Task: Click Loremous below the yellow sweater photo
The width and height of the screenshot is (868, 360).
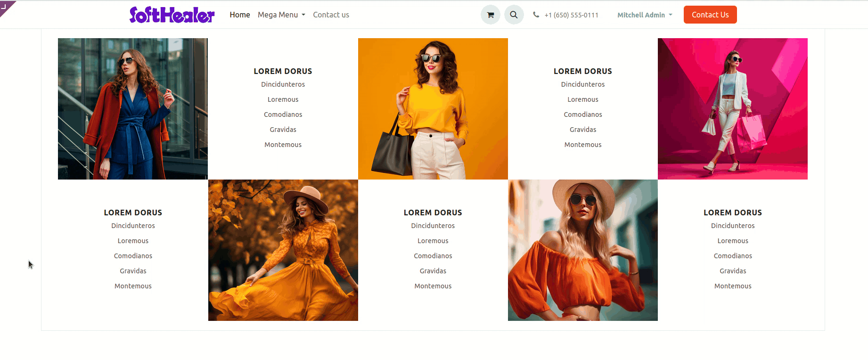Action: click(433, 241)
